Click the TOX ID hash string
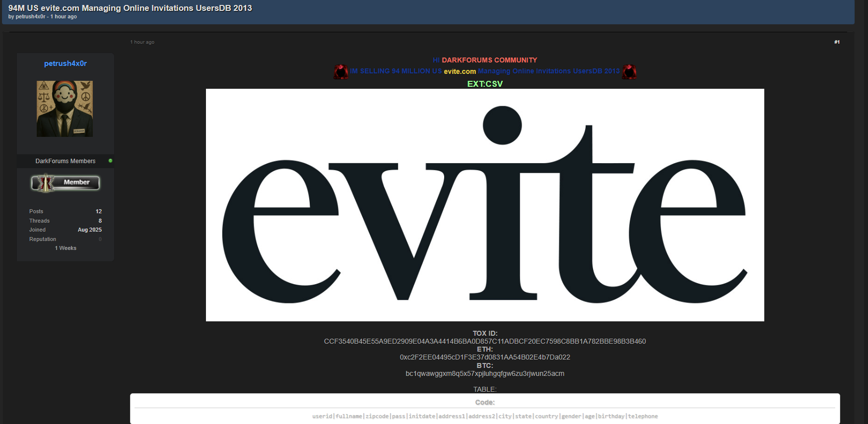This screenshot has width=868, height=424. (484, 341)
